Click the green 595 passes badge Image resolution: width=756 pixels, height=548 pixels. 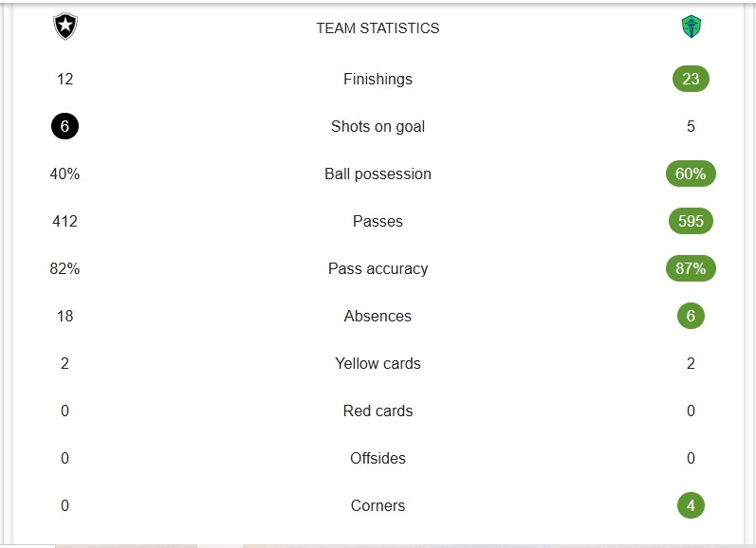point(691,221)
